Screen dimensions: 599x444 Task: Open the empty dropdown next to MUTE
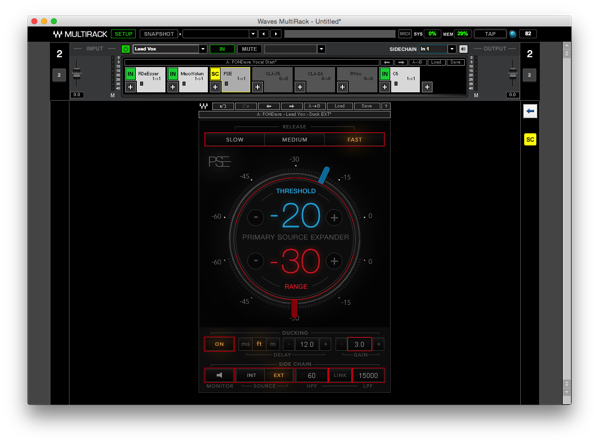(x=321, y=49)
